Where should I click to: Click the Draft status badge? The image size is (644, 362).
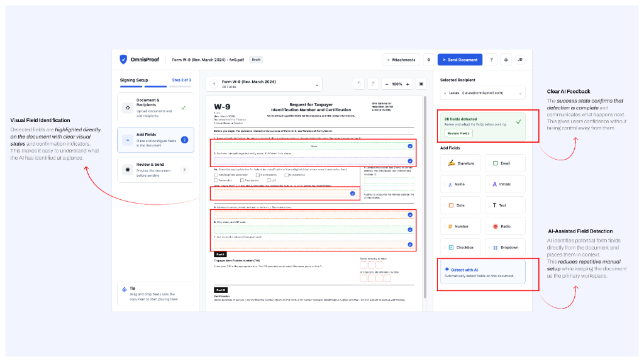coord(256,60)
